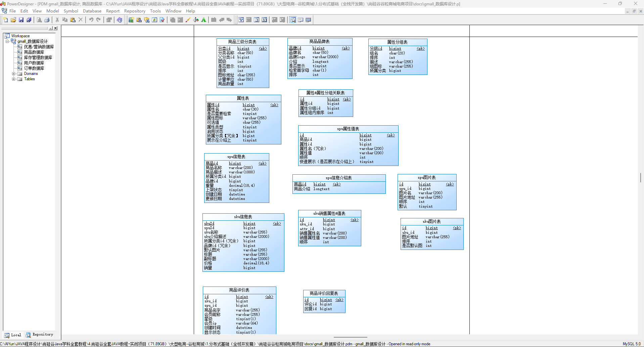Image resolution: width=644 pixels, height=347 pixels.
Task: Select the line color brush icon
Action: 188,20
